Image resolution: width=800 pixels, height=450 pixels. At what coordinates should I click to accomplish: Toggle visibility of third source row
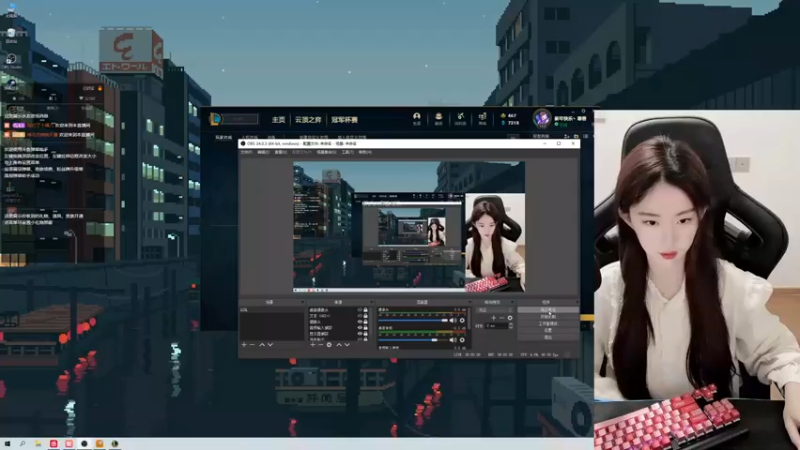[360, 321]
